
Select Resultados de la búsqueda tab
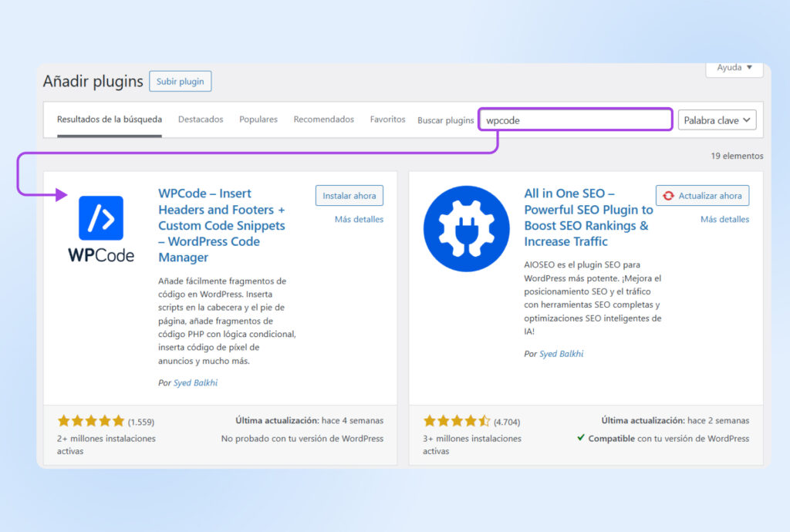pos(110,120)
